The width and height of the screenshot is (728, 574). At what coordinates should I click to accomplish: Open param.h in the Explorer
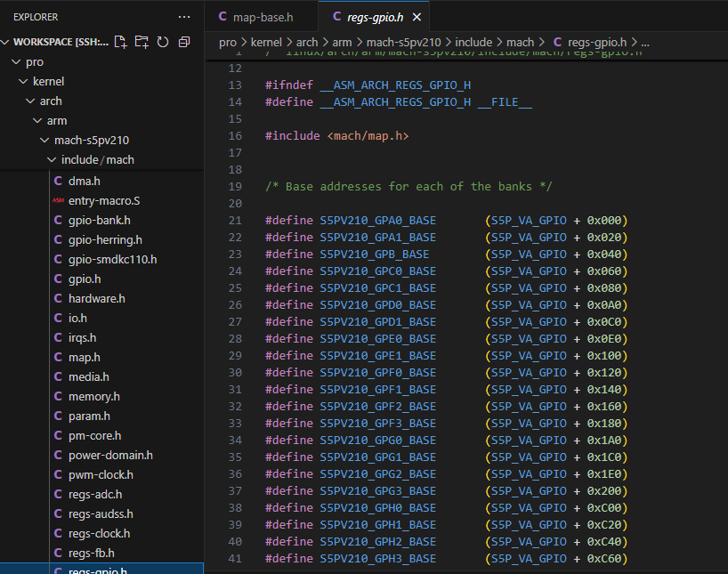pyautogui.click(x=89, y=416)
